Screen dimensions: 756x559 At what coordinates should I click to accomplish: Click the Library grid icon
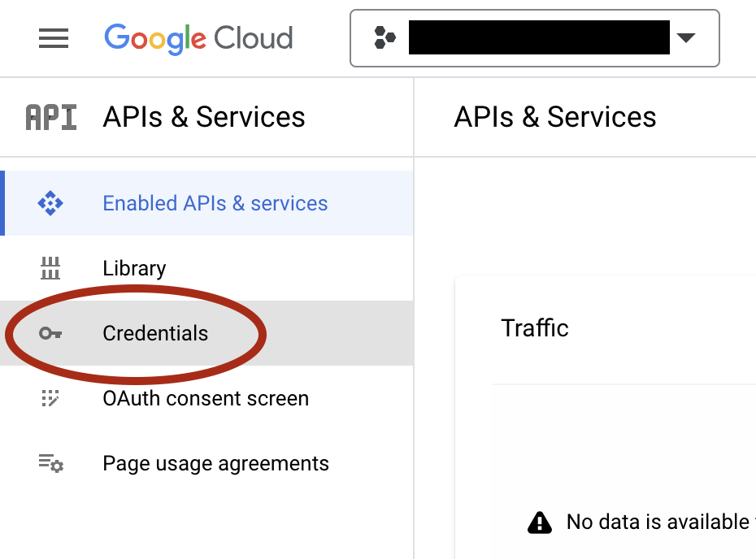point(50,268)
